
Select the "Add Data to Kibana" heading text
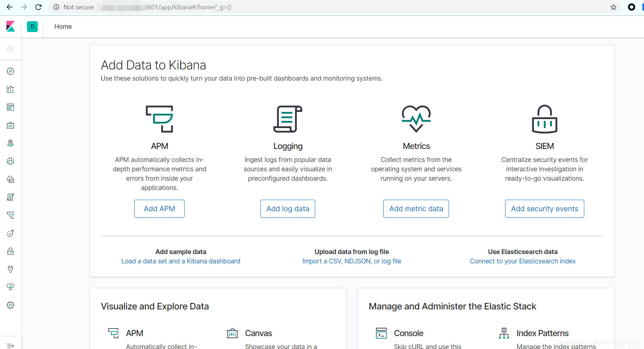click(x=153, y=65)
